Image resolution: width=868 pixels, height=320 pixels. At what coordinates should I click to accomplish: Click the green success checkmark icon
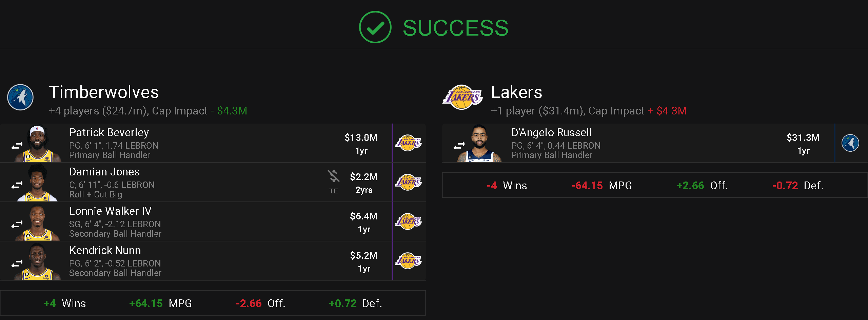(375, 27)
